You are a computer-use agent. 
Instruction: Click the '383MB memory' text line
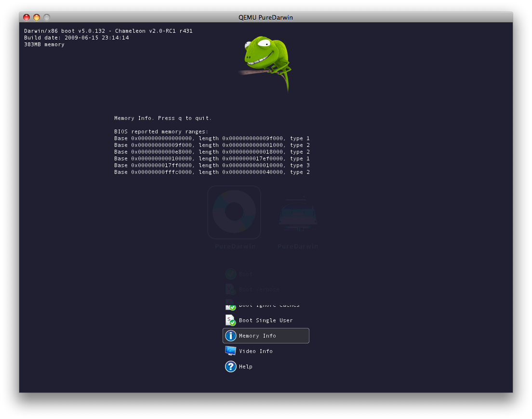44,44
